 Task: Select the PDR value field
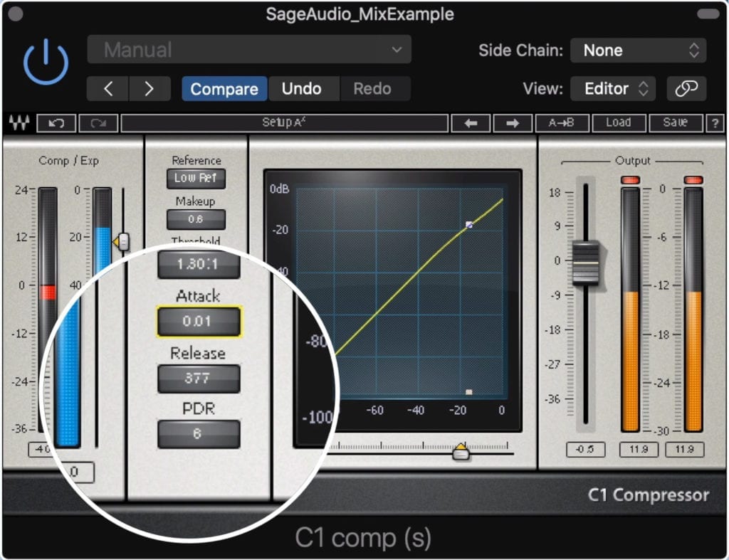tap(199, 434)
